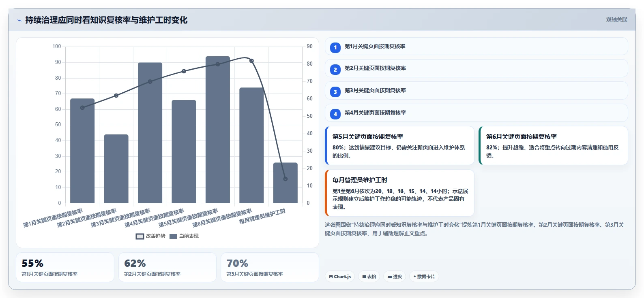Click the x-axis label 第1月关键页面按期复核率
This screenshot has width=644, height=298.
tap(53, 218)
